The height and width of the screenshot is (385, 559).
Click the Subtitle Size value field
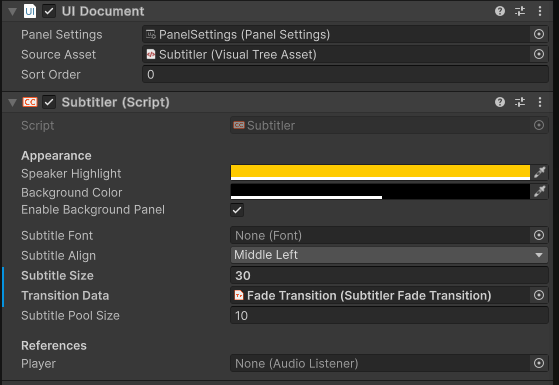pyautogui.click(x=389, y=275)
